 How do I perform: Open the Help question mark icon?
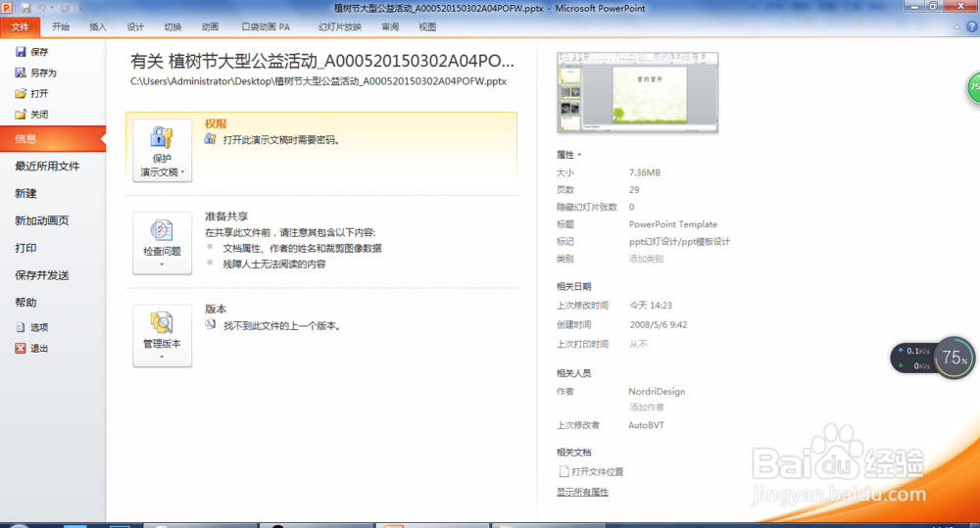click(972, 26)
